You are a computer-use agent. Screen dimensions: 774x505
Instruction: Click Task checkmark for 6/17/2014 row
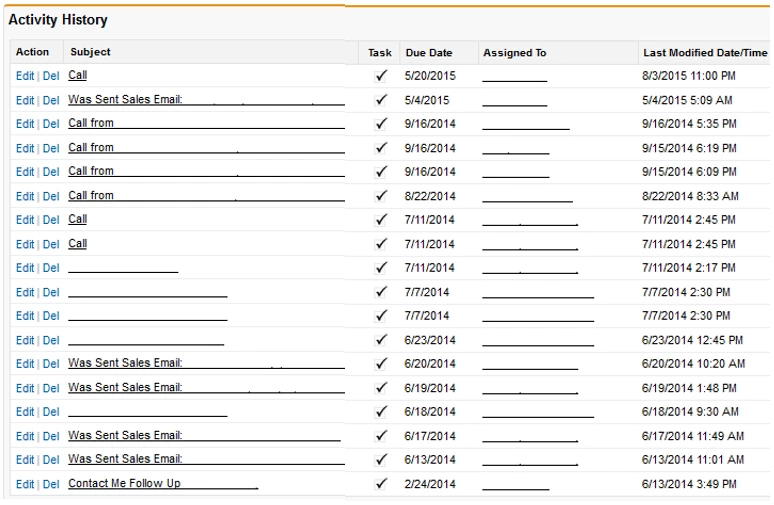(x=381, y=435)
